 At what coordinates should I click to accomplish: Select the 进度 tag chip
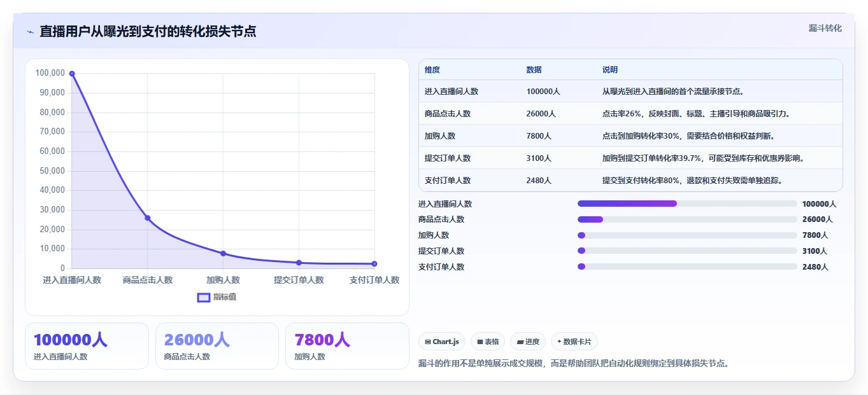click(x=528, y=342)
